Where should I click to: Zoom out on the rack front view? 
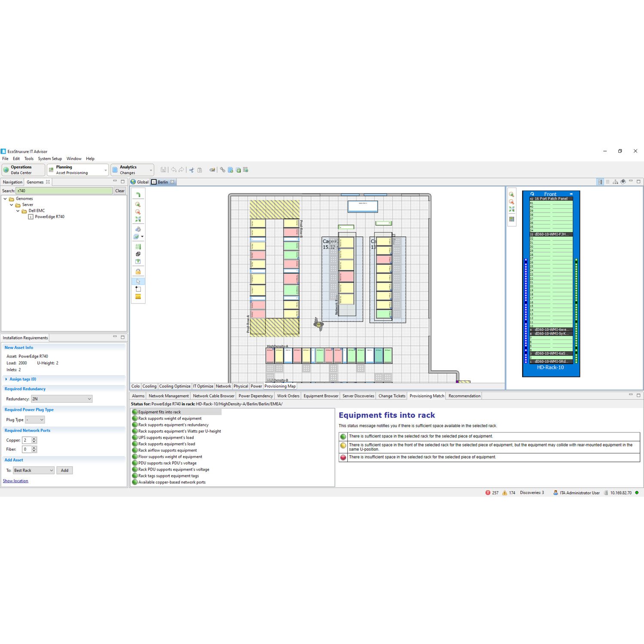tap(511, 202)
